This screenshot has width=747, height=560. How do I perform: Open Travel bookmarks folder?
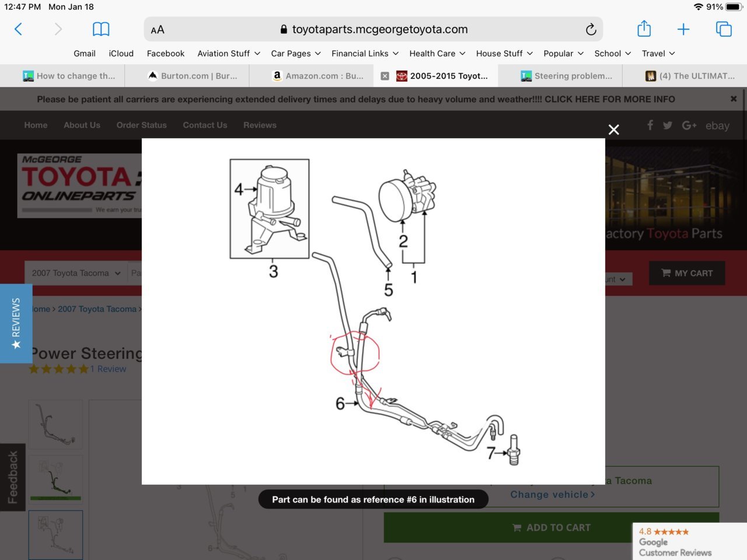658,53
